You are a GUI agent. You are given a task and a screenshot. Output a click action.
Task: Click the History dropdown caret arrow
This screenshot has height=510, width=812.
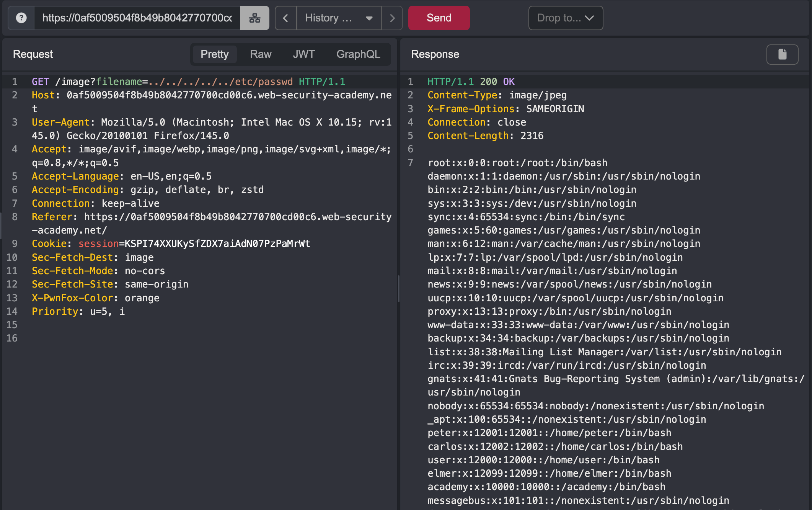[369, 18]
